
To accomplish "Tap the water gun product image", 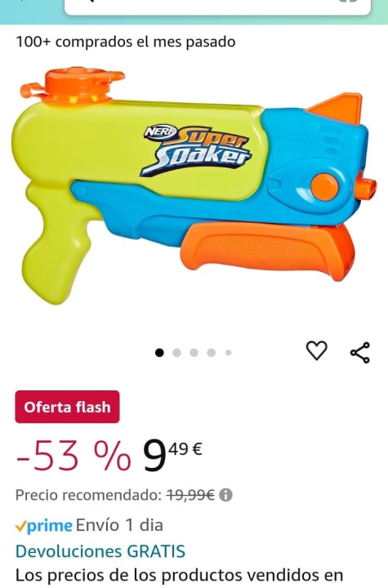I will point(194,185).
